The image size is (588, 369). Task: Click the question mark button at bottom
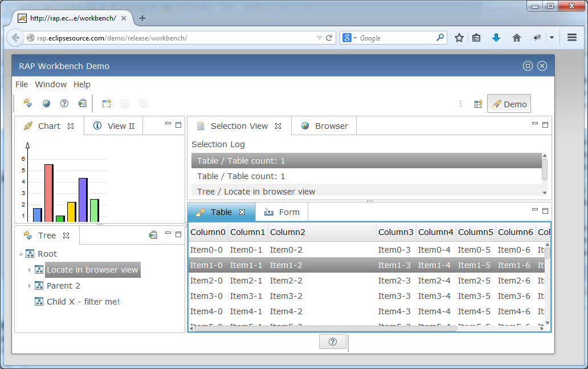click(x=333, y=342)
